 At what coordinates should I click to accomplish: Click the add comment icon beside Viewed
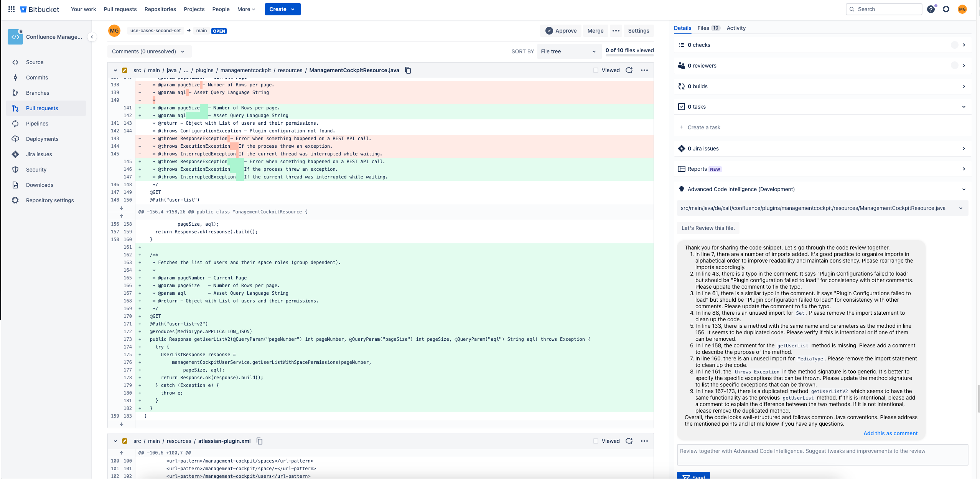pos(629,70)
